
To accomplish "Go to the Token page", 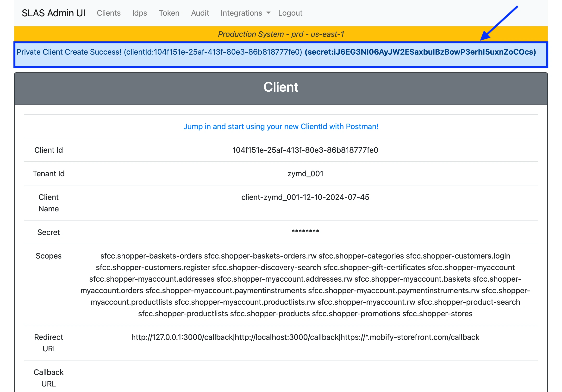I will point(169,13).
